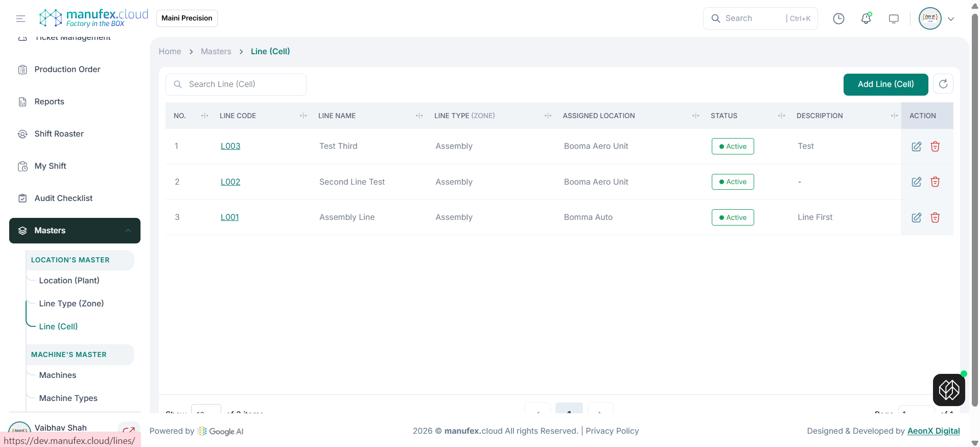Open the history clock icon

[x=838, y=19]
